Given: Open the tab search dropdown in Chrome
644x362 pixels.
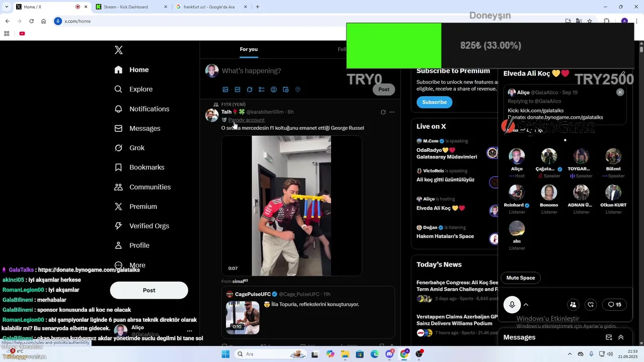Looking at the screenshot, I should (7, 7).
